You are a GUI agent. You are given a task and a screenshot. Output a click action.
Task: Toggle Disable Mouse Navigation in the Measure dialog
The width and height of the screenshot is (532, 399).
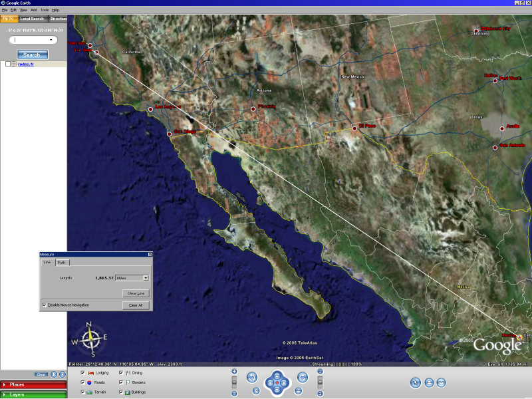coord(44,305)
